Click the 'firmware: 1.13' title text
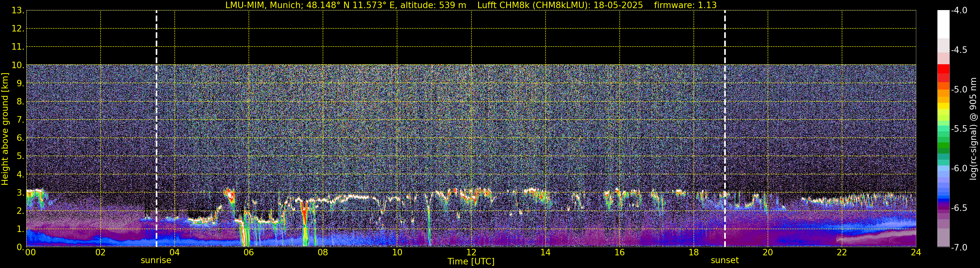 (685, 5)
